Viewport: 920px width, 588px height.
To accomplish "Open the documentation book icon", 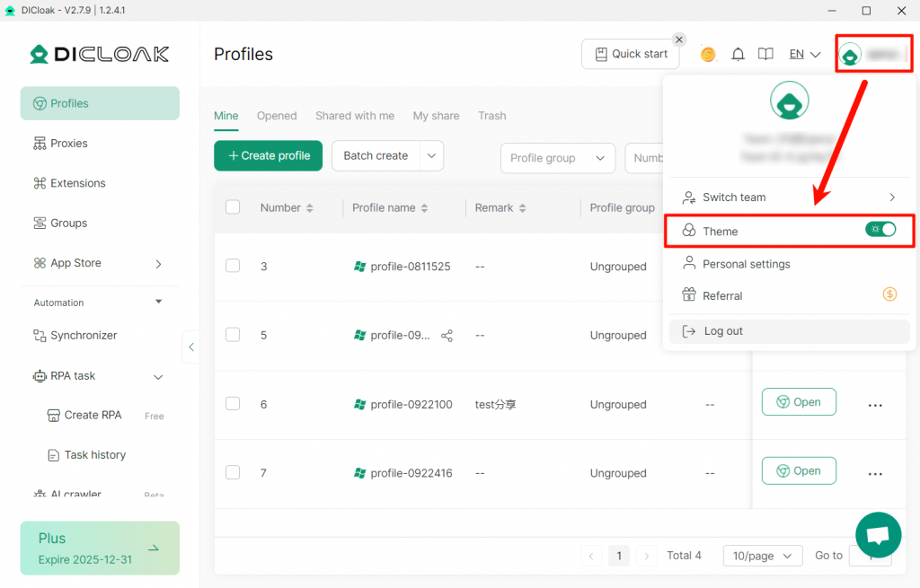I will point(765,55).
